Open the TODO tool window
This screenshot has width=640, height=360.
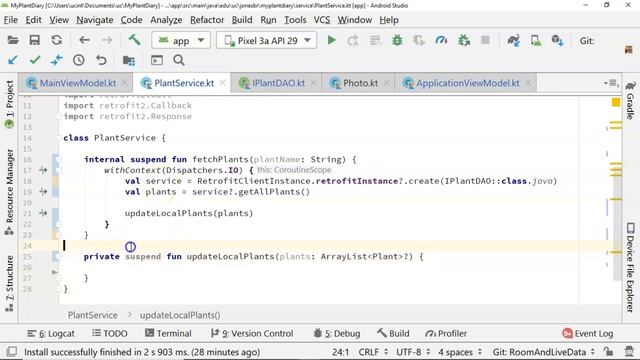click(110, 333)
